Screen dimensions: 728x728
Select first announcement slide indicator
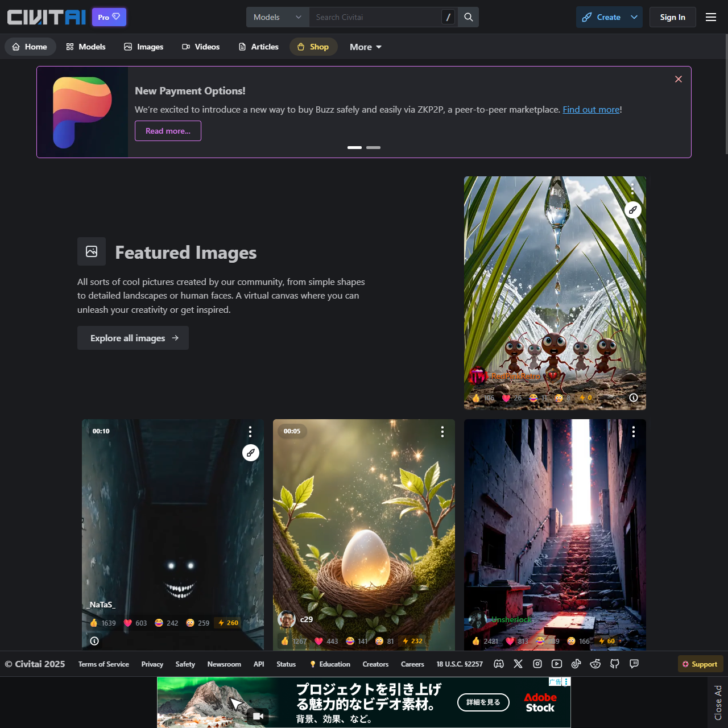click(354, 147)
